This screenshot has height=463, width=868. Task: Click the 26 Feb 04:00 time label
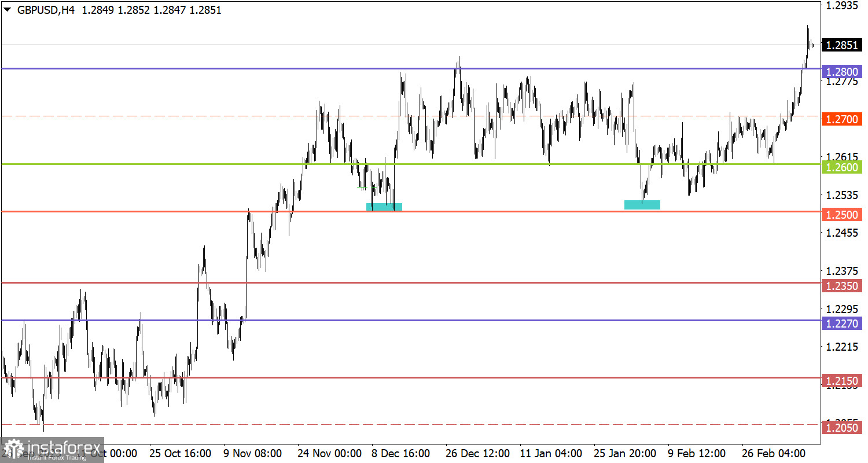click(774, 453)
